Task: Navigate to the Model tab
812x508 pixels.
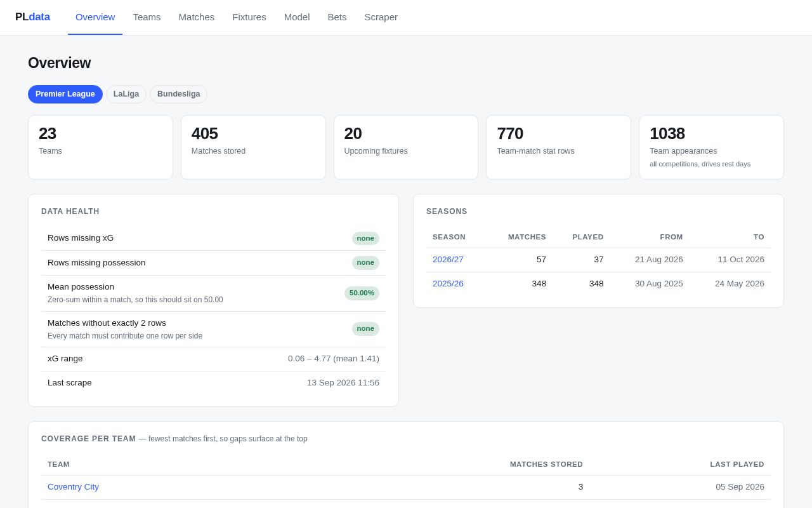Action: click(x=297, y=17)
